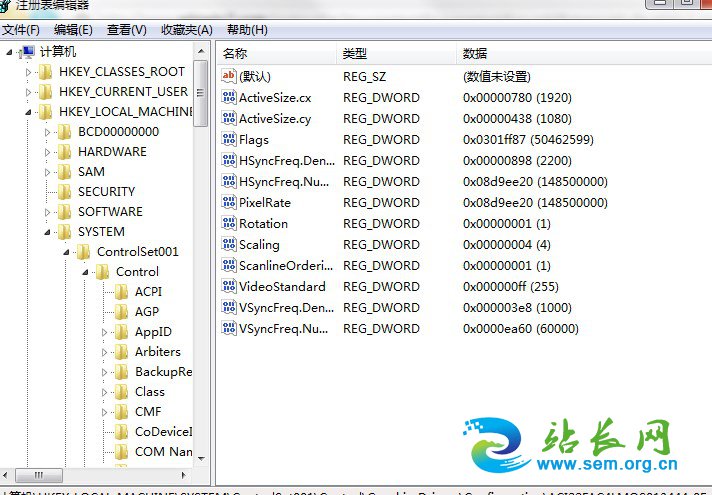The height and width of the screenshot is (495, 712).
Task: Click the folder icon of HKEY_CLASSES_ROOT
Action: click(x=45, y=72)
